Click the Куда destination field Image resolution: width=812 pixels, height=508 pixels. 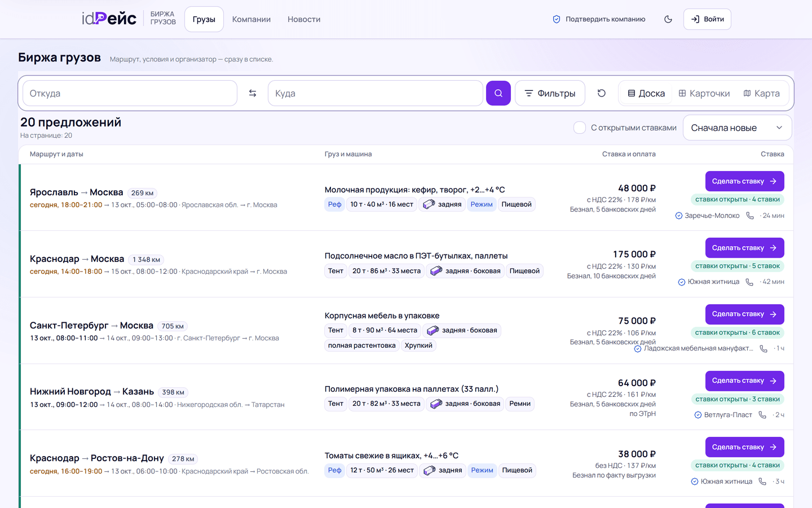(x=376, y=93)
